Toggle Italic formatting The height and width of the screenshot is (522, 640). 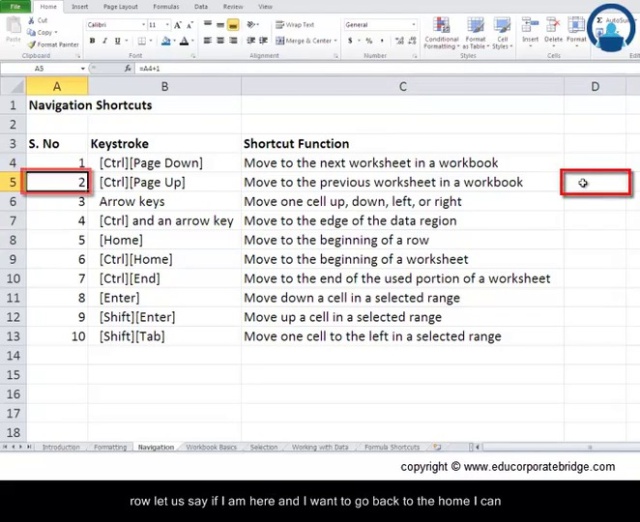tap(105, 41)
